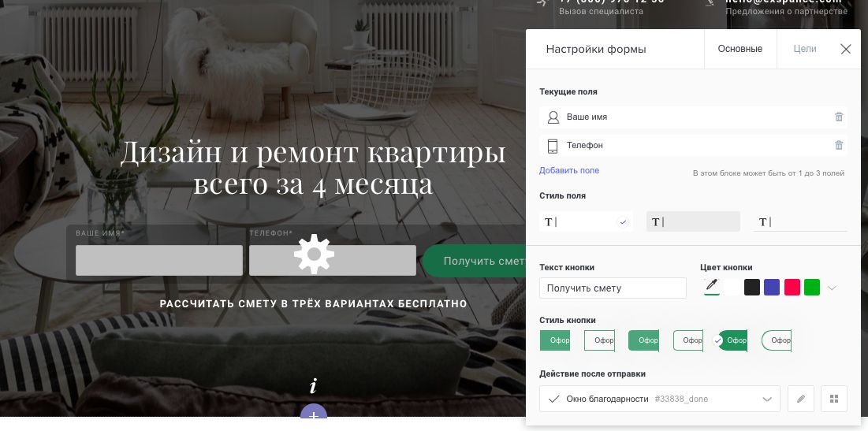Viewport: 868px width, 431px height.
Task: Edit the thank-you window with pencil icon
Action: click(x=800, y=399)
